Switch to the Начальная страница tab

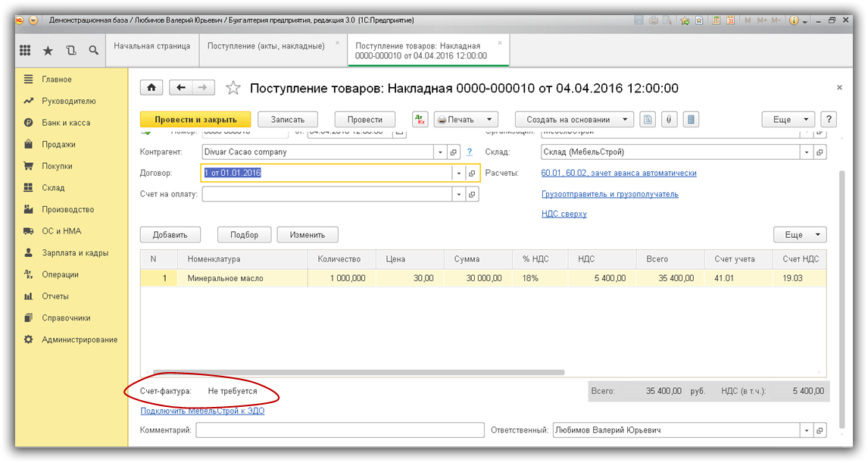point(152,46)
